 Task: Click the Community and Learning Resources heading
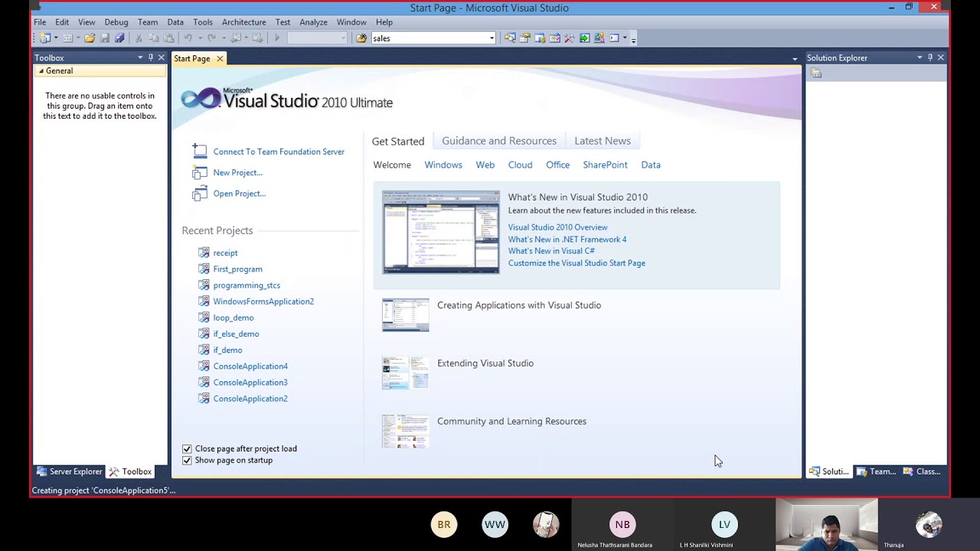(x=511, y=422)
